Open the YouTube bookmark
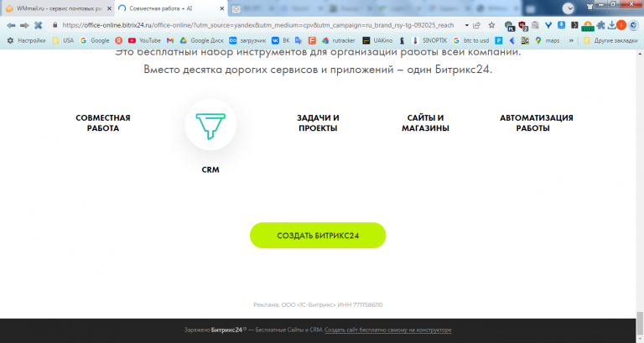This screenshot has width=644, height=343. pos(144,40)
